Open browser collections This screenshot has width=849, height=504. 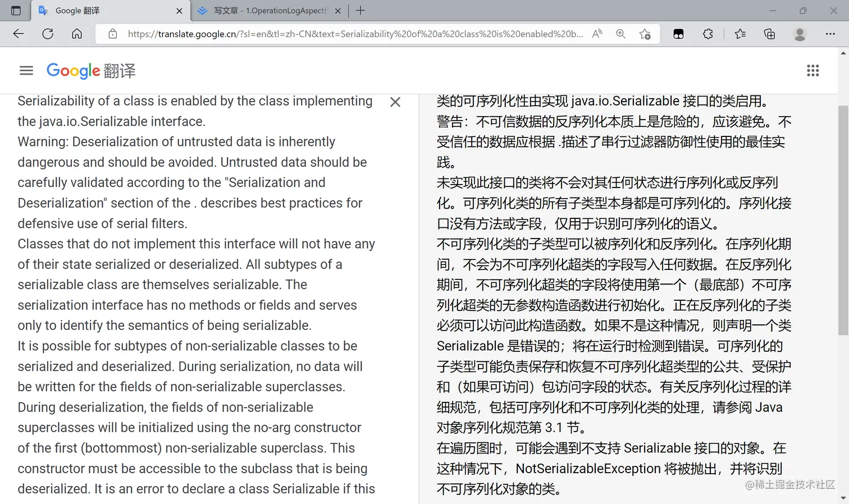pyautogui.click(x=770, y=34)
